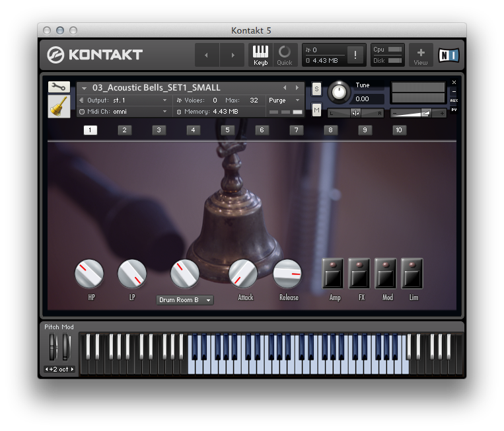Select preset slot 7
The image size is (504, 431).
[297, 130]
